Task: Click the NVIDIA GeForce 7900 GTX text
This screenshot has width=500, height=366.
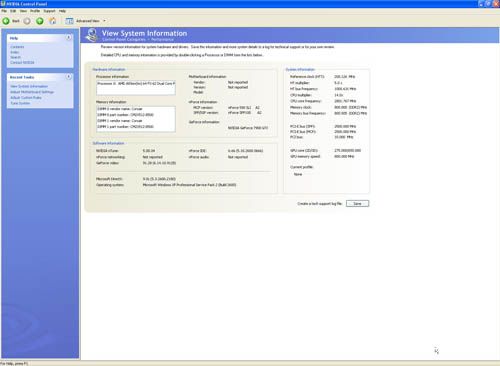Action: [248, 128]
